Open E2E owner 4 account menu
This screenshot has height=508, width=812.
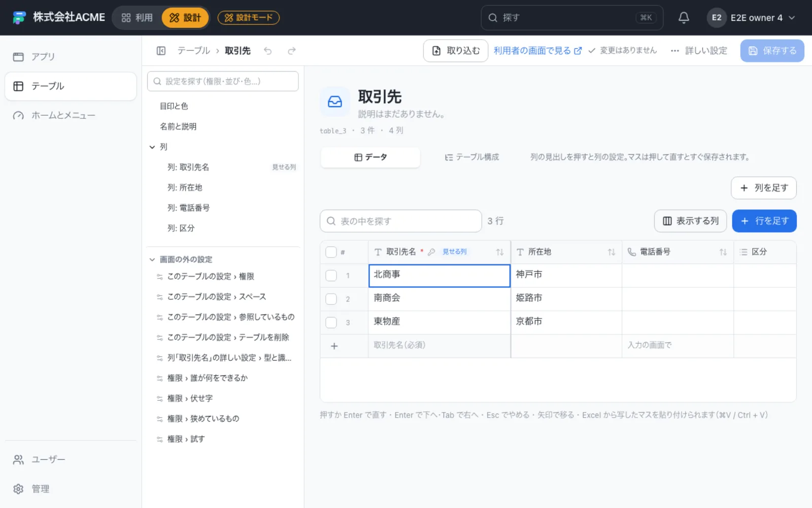[x=751, y=18]
